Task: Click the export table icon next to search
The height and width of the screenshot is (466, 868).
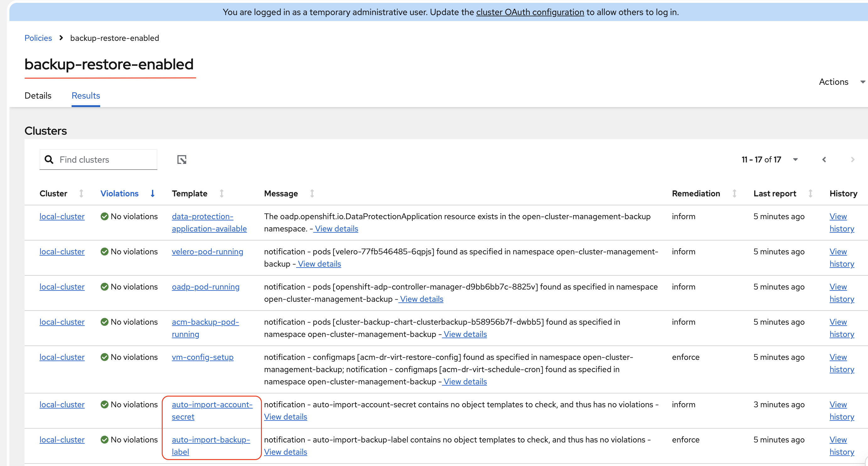Action: pos(182,160)
